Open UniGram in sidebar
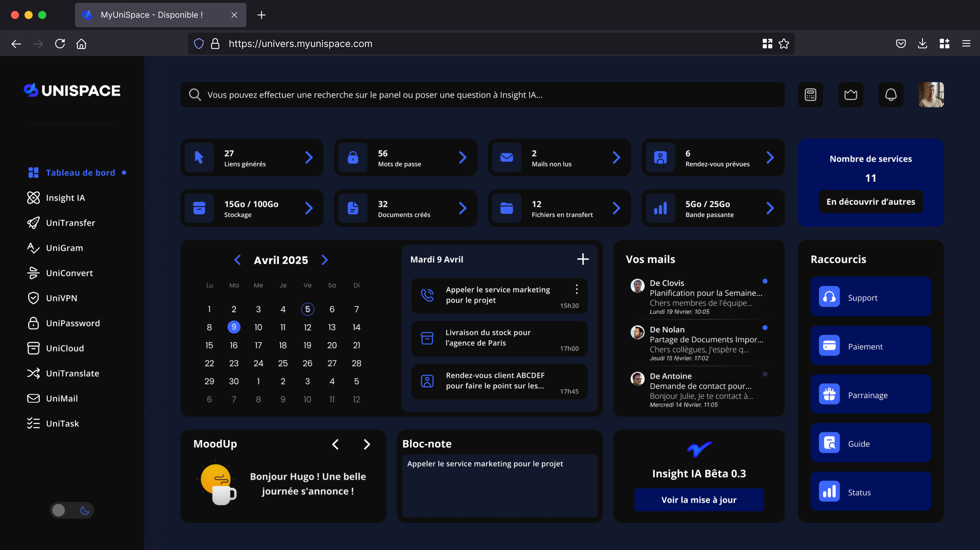 55,248
